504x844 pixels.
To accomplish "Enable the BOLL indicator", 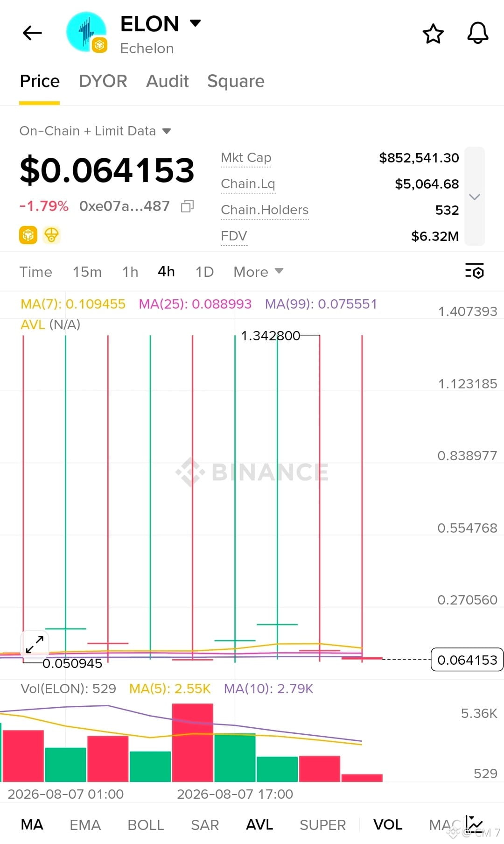I will 146,825.
